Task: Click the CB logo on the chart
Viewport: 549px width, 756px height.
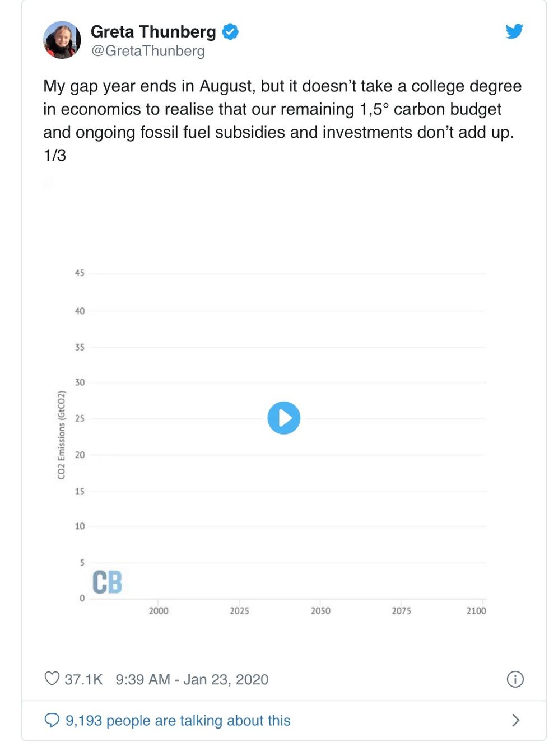Action: click(x=107, y=582)
